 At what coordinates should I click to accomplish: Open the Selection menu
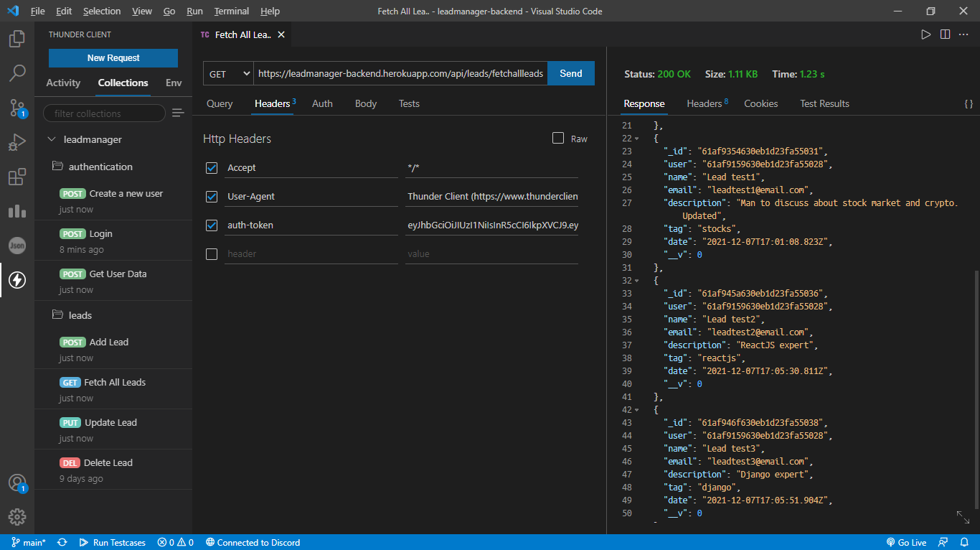pyautogui.click(x=102, y=11)
